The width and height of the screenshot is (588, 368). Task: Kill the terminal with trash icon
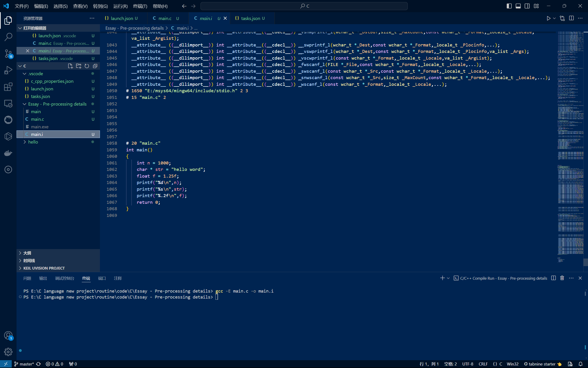(x=562, y=278)
